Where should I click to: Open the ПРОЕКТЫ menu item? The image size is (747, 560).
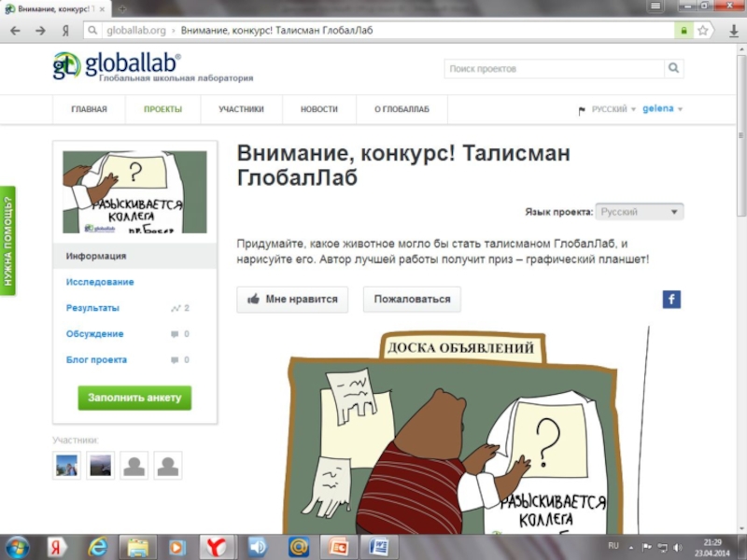coord(162,109)
